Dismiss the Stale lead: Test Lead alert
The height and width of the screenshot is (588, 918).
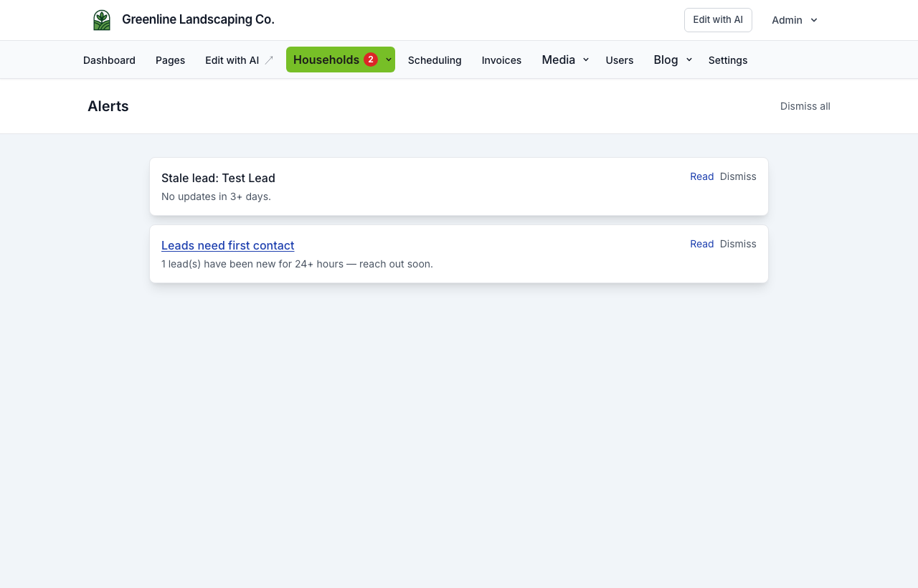738,176
